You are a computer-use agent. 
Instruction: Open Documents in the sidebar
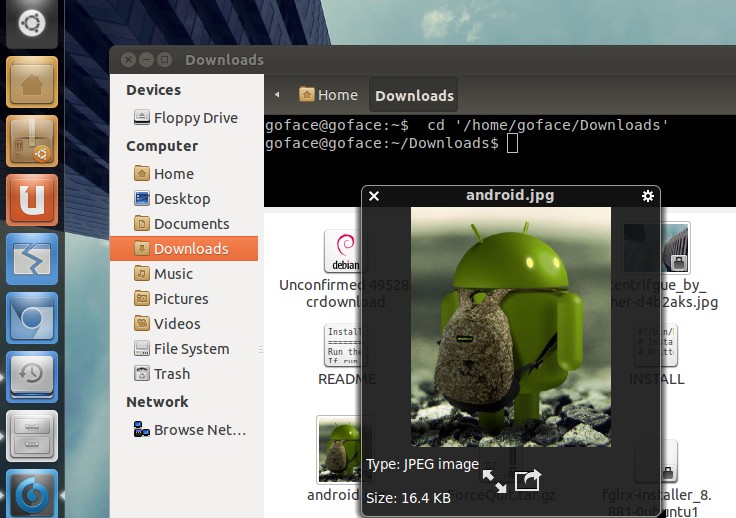[182, 224]
